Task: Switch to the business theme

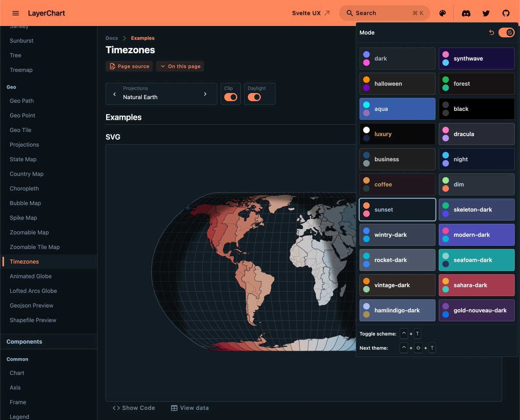Action: (397, 159)
